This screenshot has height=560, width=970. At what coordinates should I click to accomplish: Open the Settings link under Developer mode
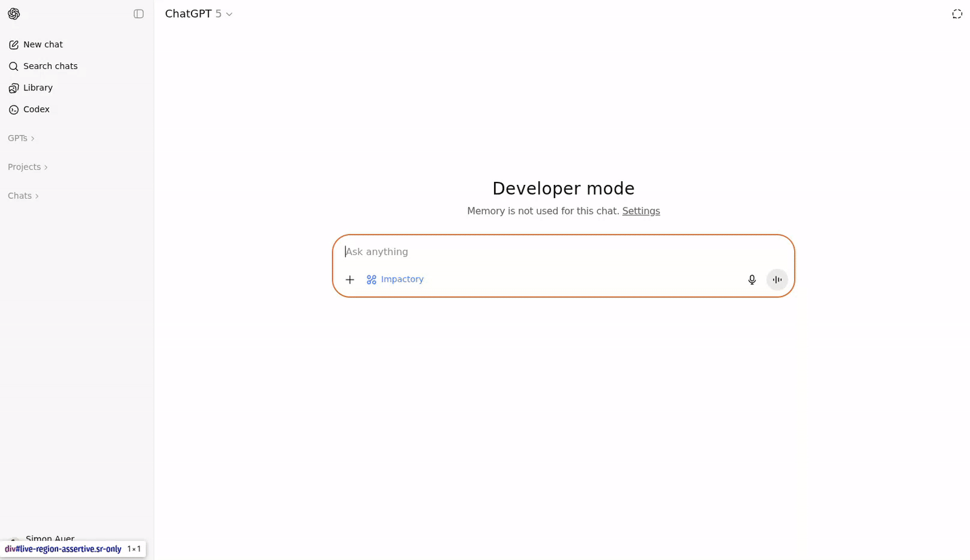click(x=641, y=211)
